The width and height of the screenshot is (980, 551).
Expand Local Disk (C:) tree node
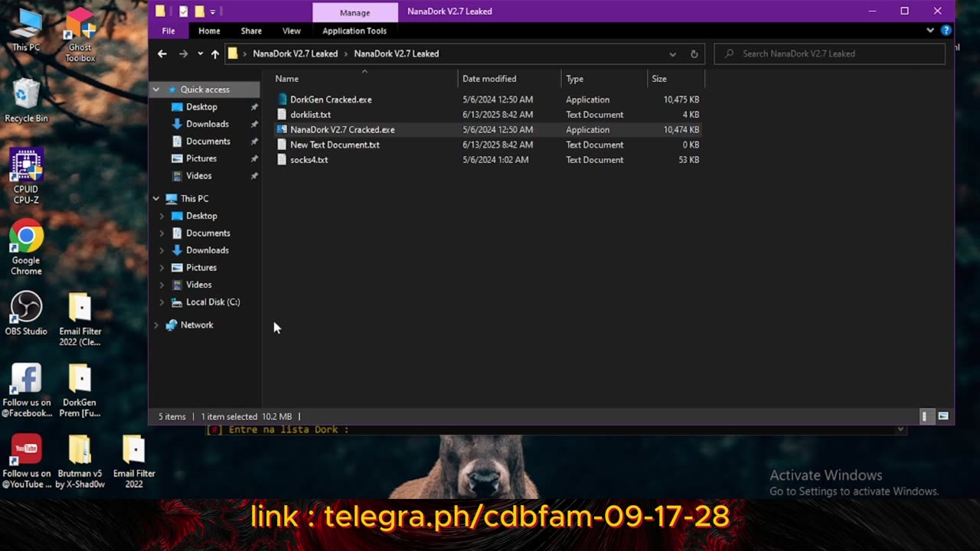pos(162,302)
